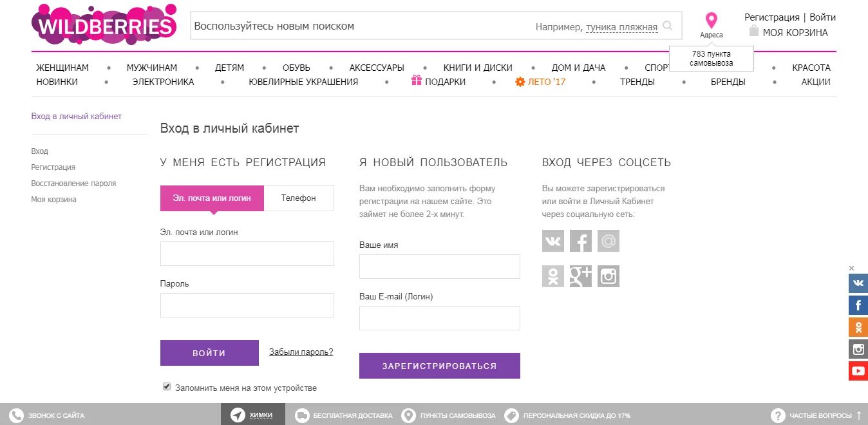This screenshot has width=868, height=425.
Task: Switch to the Эл. почта или логин tab
Action: pos(212,198)
